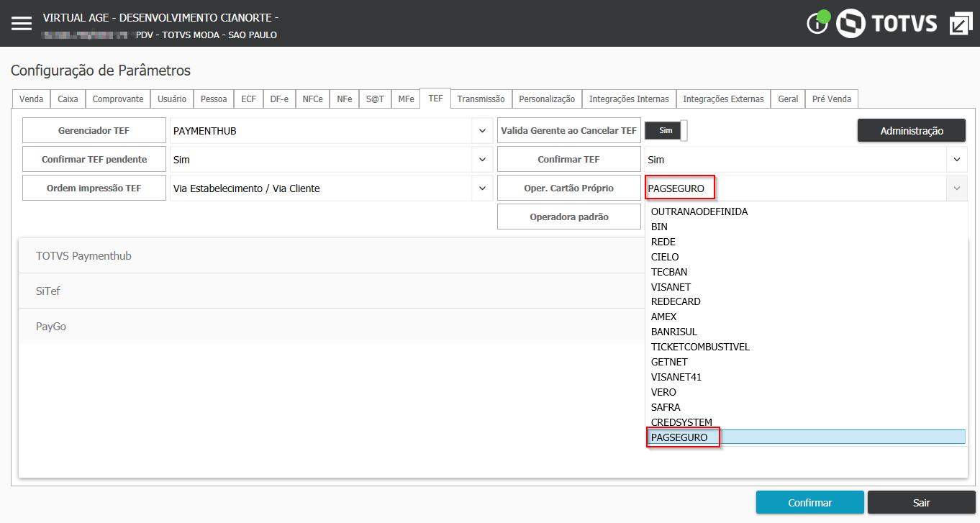The height and width of the screenshot is (523, 980).
Task: Switch to the NFe tab
Action: tap(344, 99)
